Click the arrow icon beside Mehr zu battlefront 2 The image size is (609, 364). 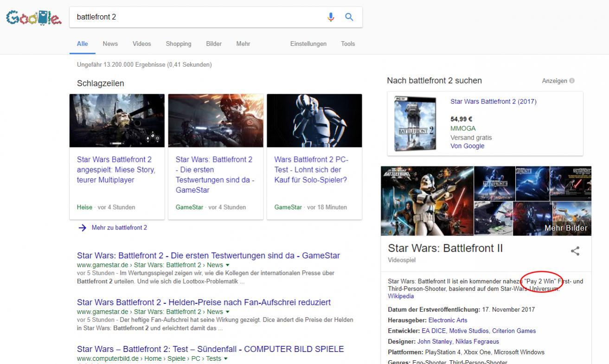coord(83,228)
